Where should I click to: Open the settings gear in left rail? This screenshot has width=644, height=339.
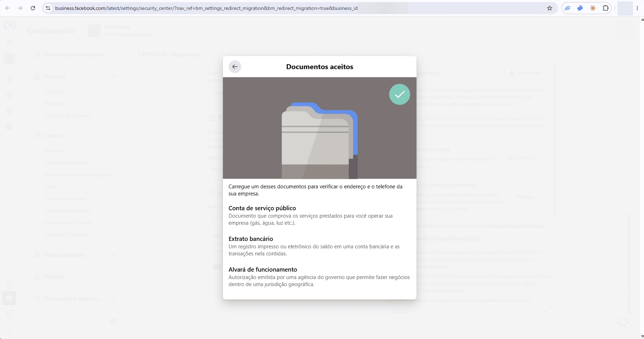click(x=9, y=298)
